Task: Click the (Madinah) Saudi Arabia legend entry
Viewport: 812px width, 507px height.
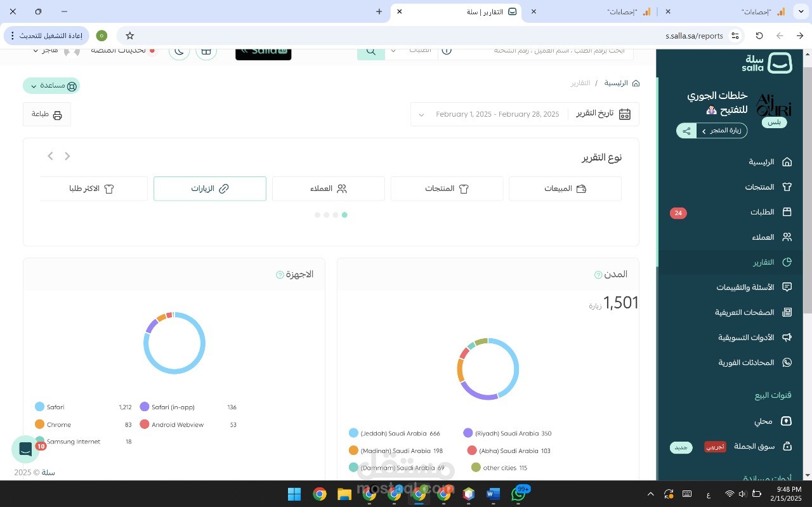Action: click(x=396, y=451)
